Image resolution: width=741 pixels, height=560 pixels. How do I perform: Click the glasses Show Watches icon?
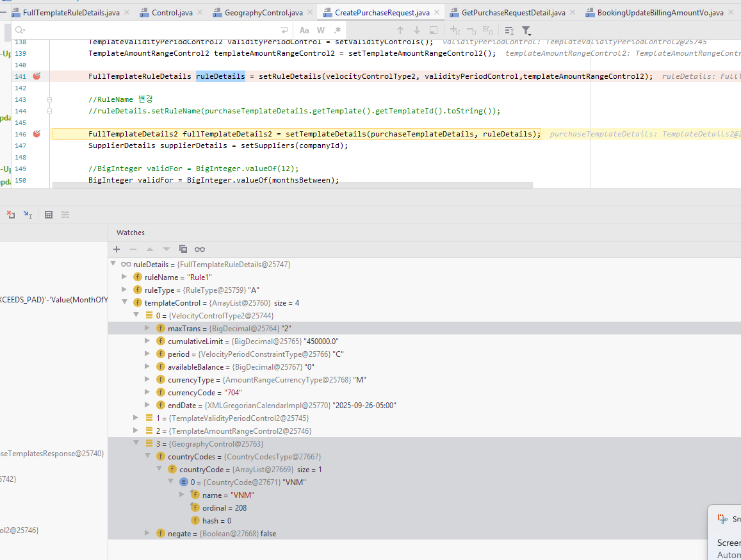pos(200,249)
